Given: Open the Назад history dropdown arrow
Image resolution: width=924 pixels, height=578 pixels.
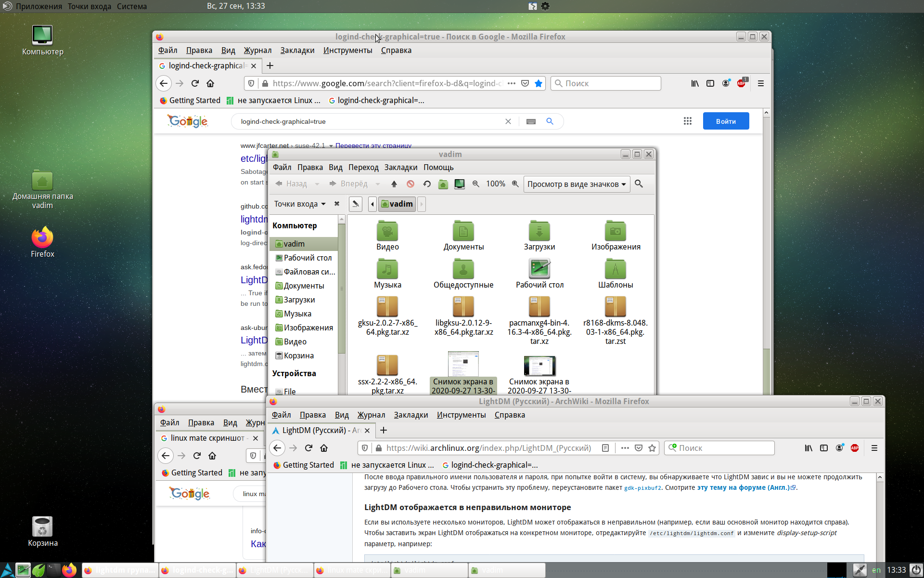Looking at the screenshot, I should (317, 184).
